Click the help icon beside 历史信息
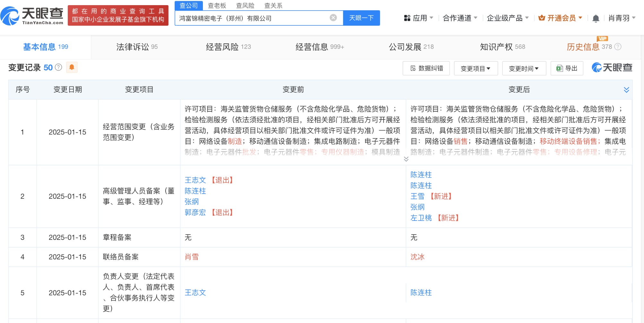Image resolution: width=644 pixels, height=323 pixels. point(618,47)
